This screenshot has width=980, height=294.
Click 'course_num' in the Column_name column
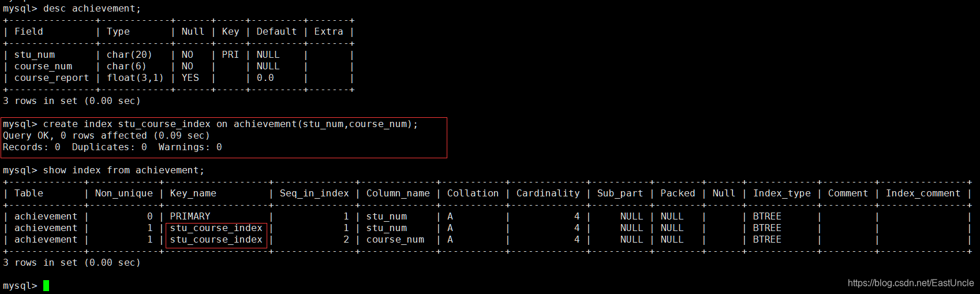[x=395, y=240]
